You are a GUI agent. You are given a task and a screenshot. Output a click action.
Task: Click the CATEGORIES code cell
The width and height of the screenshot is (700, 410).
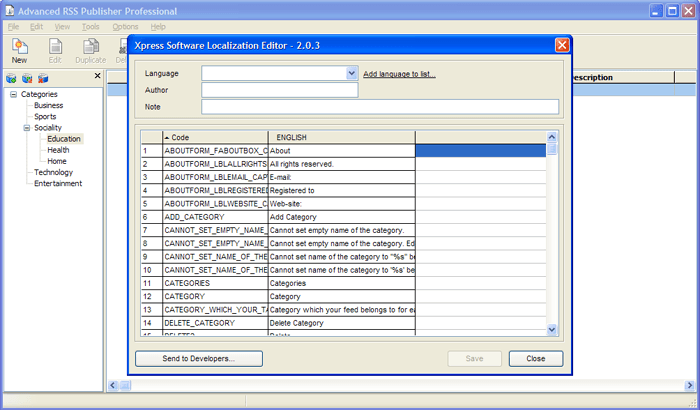215,283
